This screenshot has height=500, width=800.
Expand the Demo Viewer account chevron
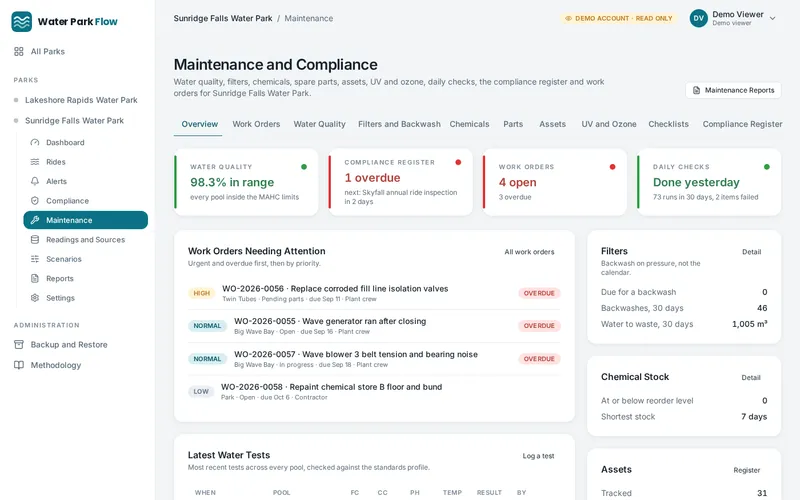click(x=772, y=18)
